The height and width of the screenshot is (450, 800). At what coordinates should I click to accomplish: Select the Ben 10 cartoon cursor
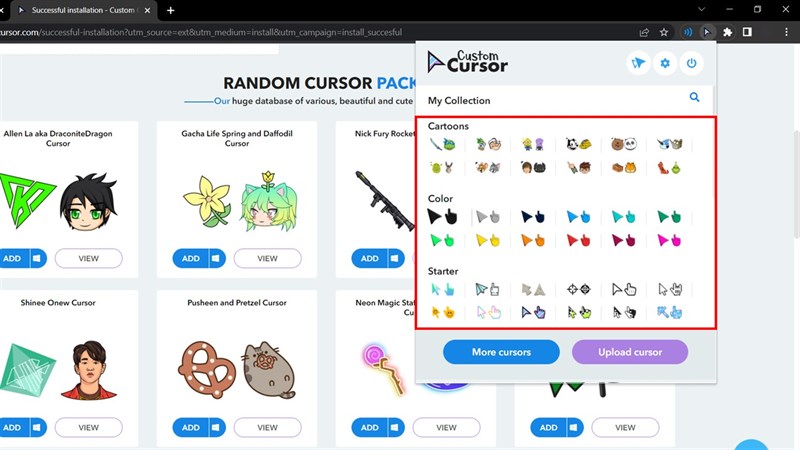[x=578, y=167]
